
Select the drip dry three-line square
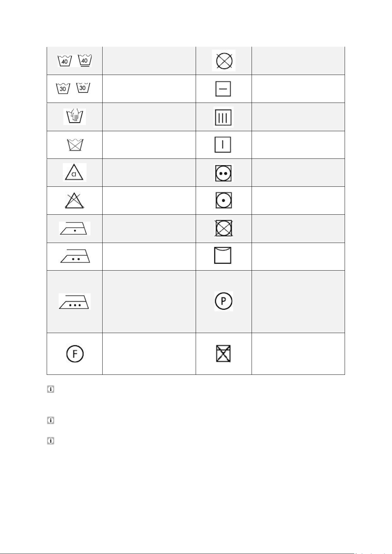[223, 117]
